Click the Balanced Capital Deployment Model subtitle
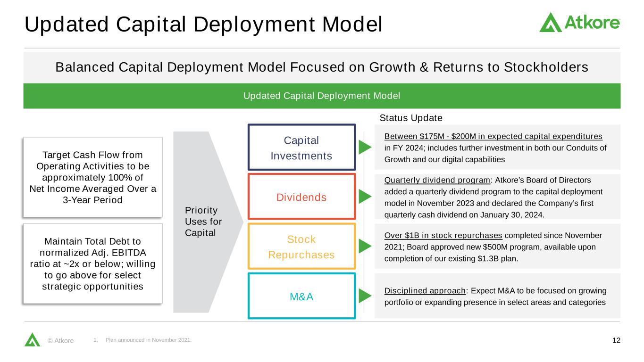644x362 pixels. [x=322, y=67]
